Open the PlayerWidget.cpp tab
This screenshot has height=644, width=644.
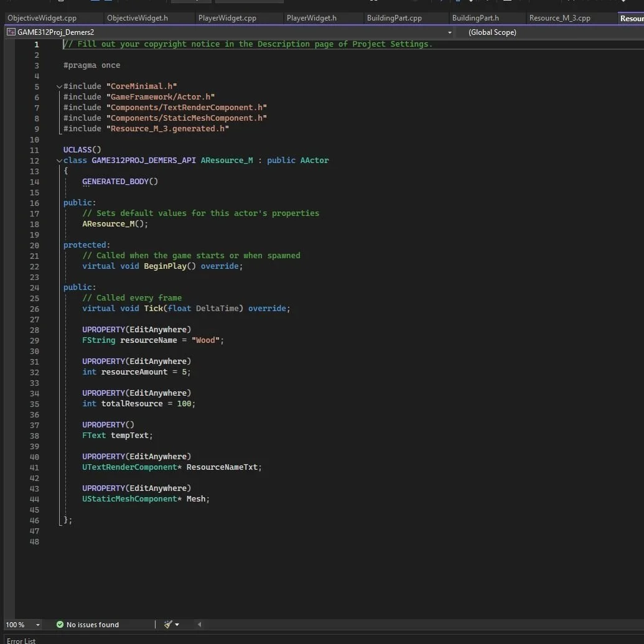pyautogui.click(x=227, y=18)
